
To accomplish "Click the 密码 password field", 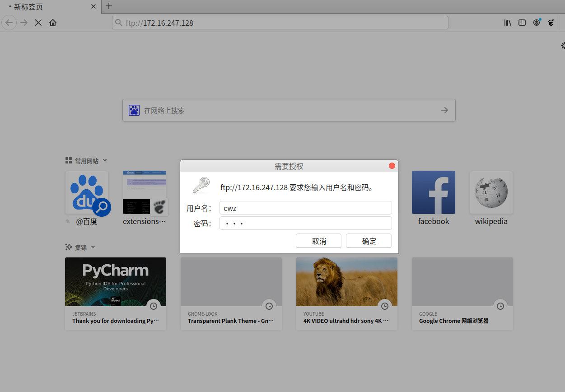I will [x=305, y=223].
